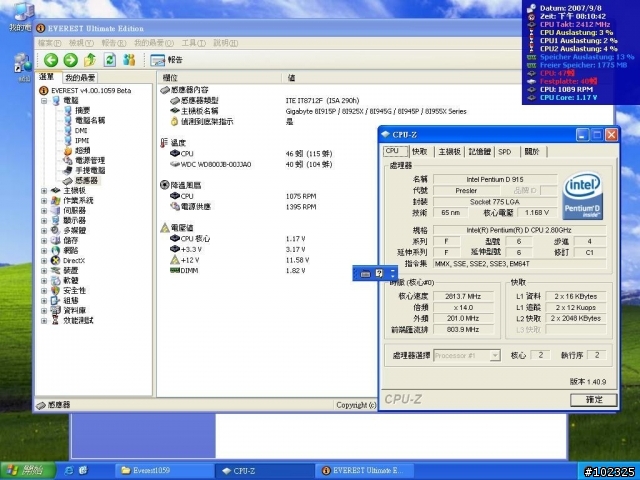Expand the 多媒體 multimedia tree node
Screen dimensions: 640x480
(44, 231)
